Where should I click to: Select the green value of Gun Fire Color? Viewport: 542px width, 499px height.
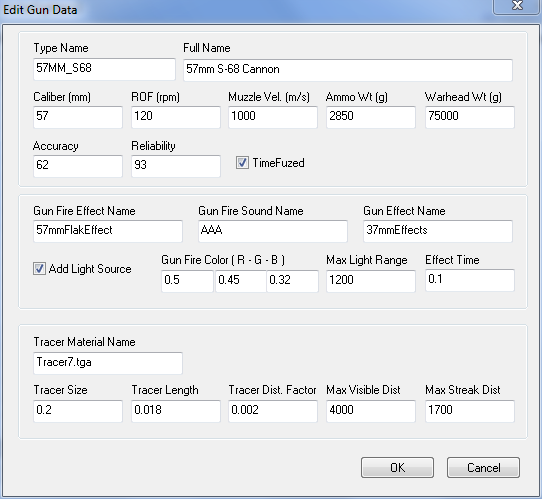coord(241,281)
